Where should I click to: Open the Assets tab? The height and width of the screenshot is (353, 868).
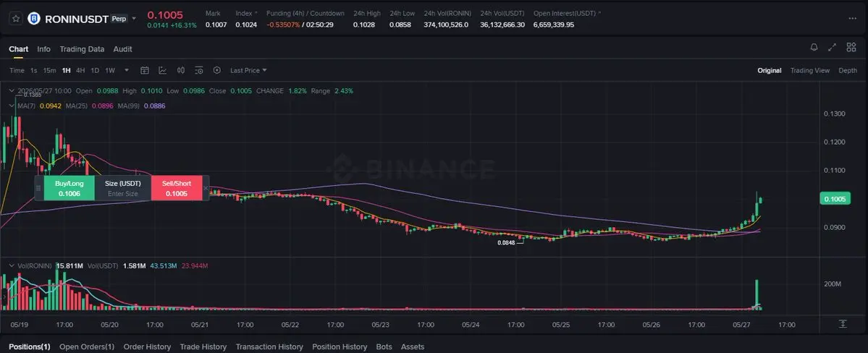tap(413, 347)
